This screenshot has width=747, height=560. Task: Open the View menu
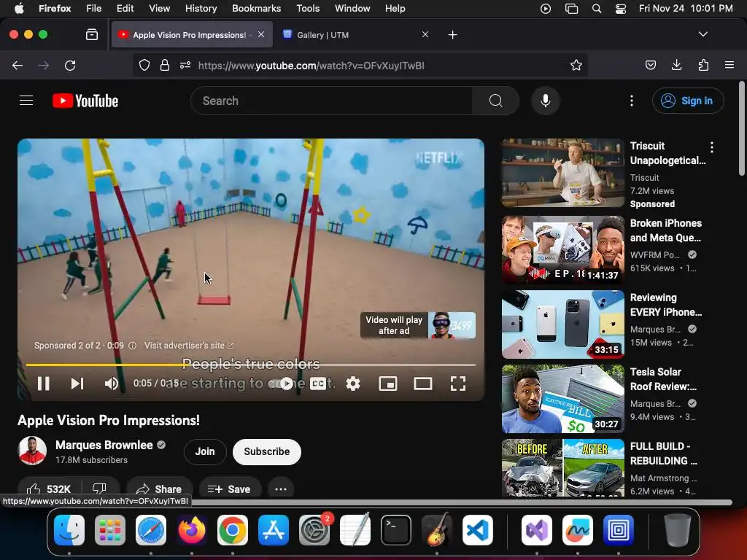[159, 8]
